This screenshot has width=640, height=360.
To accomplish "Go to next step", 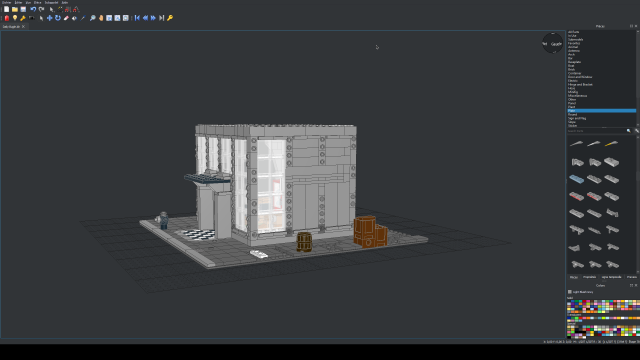I will [153, 18].
